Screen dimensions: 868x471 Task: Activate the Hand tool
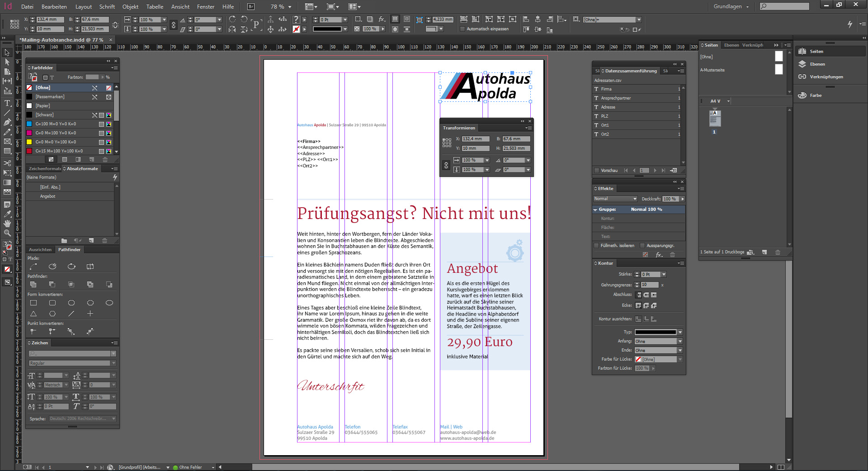point(7,224)
